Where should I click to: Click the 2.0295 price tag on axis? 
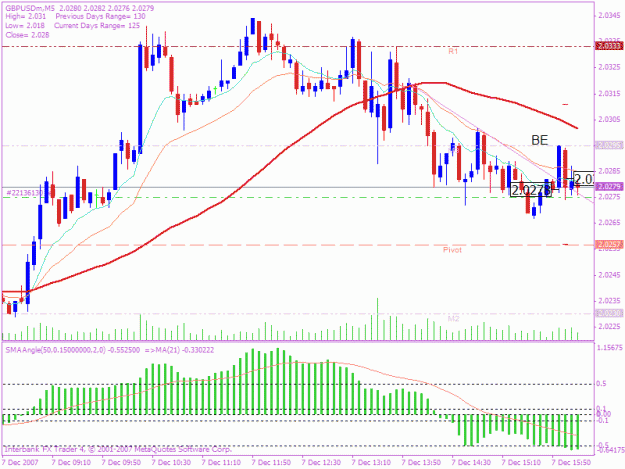(609, 145)
